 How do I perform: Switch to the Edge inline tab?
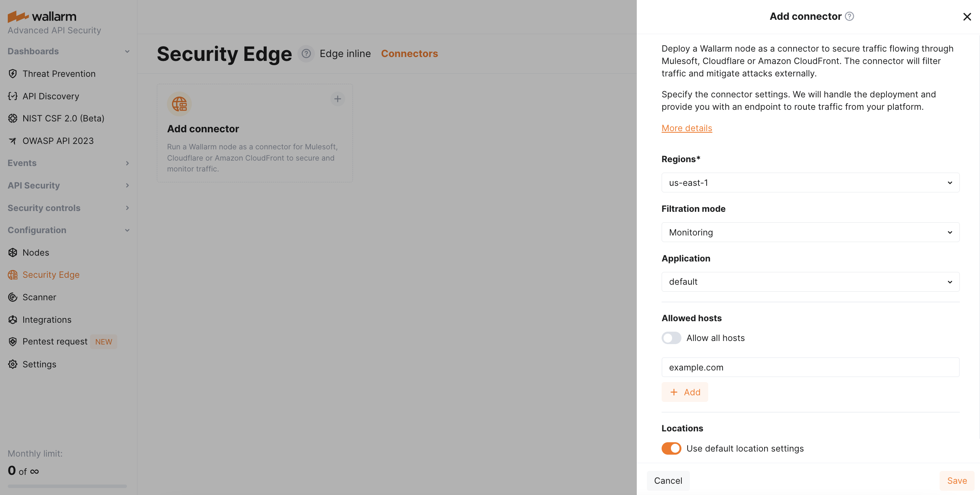pos(345,54)
